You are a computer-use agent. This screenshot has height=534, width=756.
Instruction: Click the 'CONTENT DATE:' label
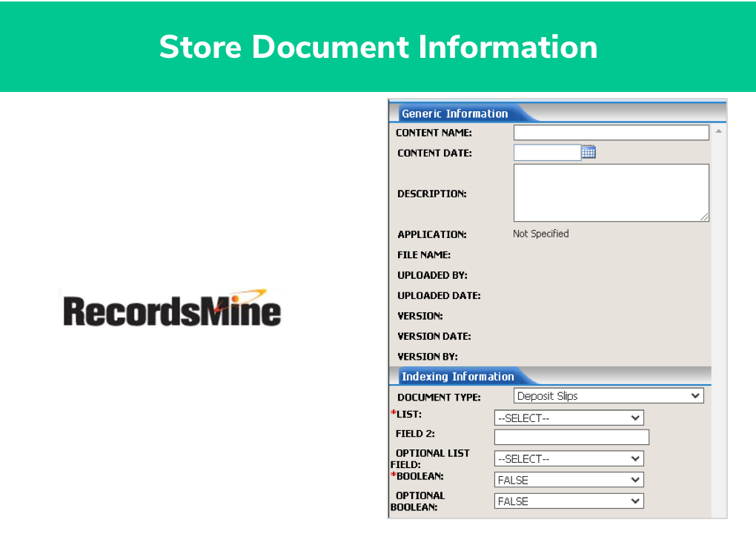click(x=434, y=153)
